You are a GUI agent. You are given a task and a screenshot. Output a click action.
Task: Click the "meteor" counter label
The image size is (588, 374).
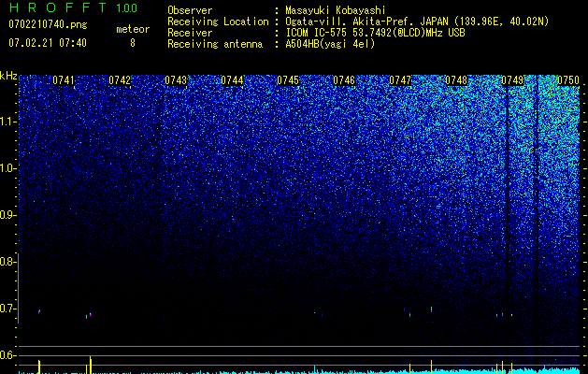[133, 29]
